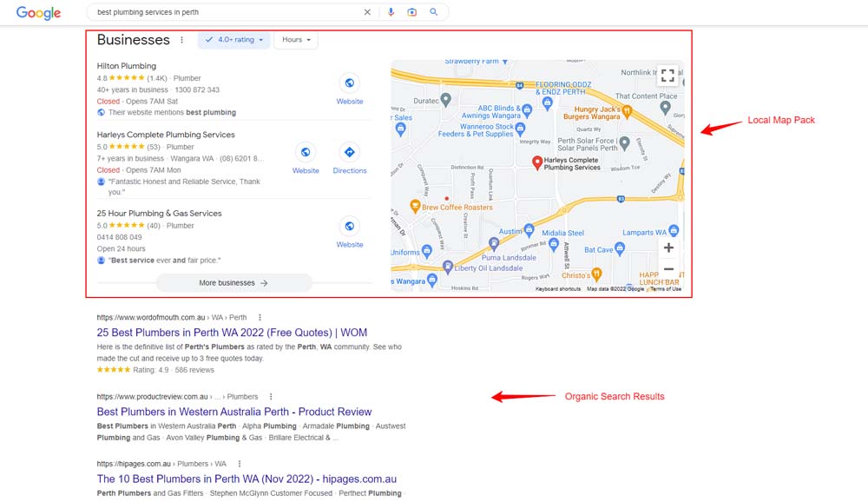The height and width of the screenshot is (502, 868).
Task: Click Duratec map pin
Action: (445, 100)
